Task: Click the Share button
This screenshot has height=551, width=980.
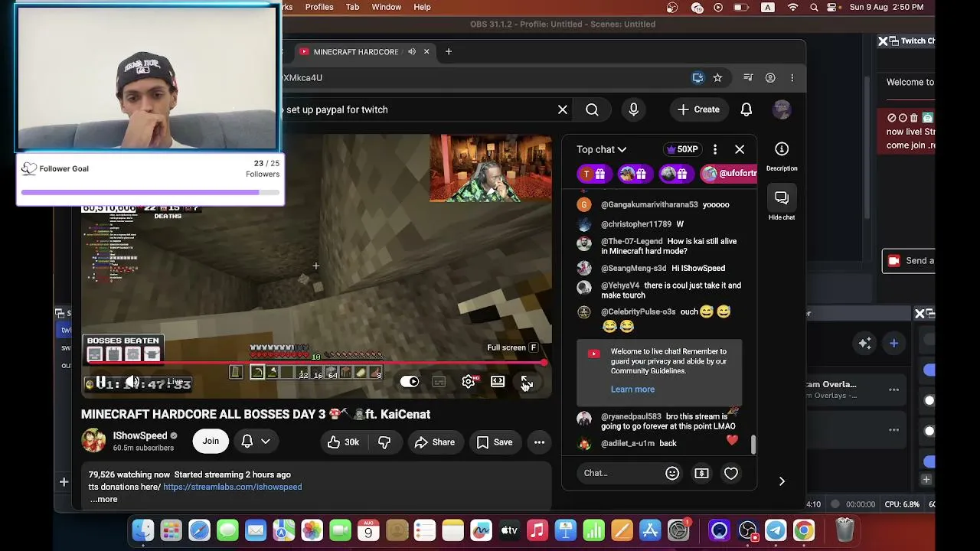Action: click(x=435, y=442)
